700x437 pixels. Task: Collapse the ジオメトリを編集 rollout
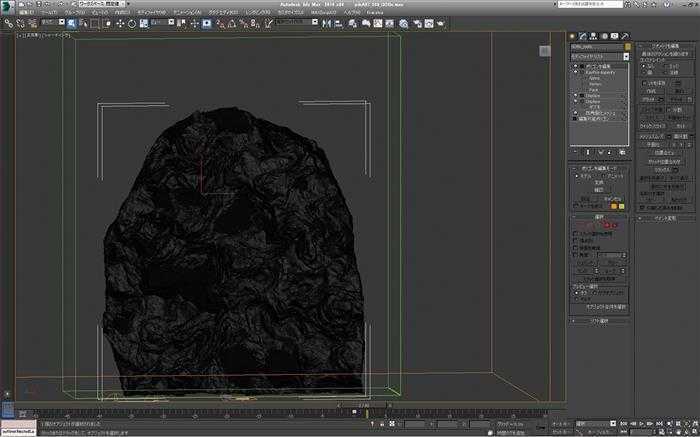(x=665, y=46)
